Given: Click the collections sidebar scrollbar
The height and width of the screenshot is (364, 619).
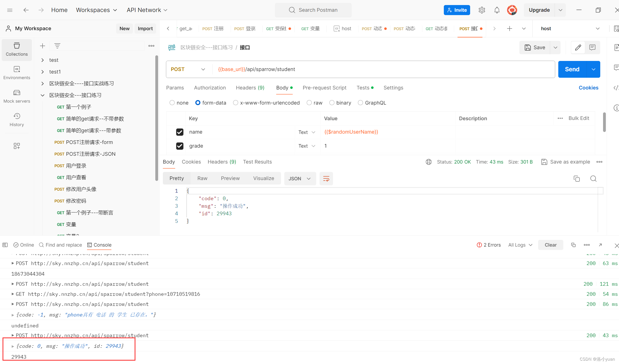Looking at the screenshot, I should click(157, 118).
